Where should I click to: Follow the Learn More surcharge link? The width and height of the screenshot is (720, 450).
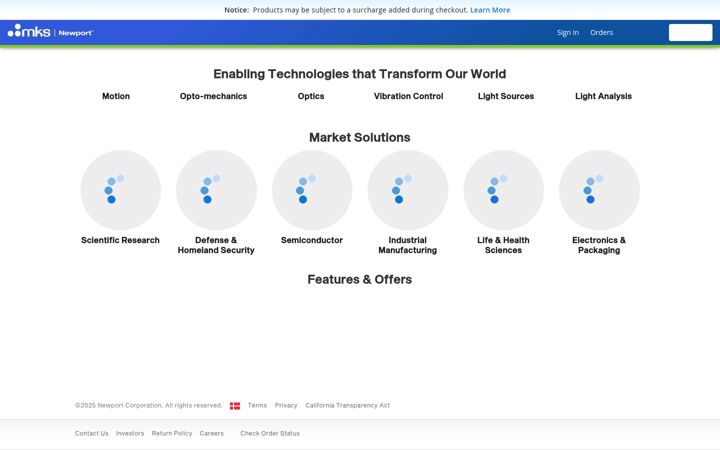(490, 10)
